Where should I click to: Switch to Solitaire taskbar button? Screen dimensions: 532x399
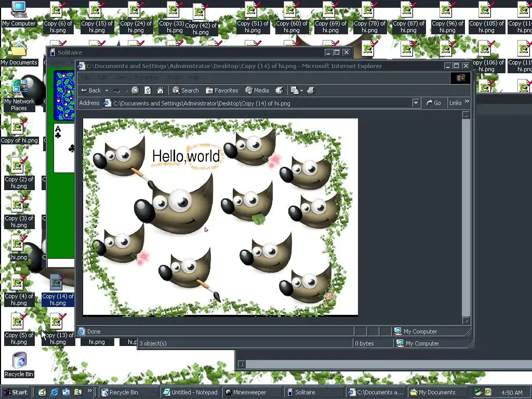[x=314, y=392]
